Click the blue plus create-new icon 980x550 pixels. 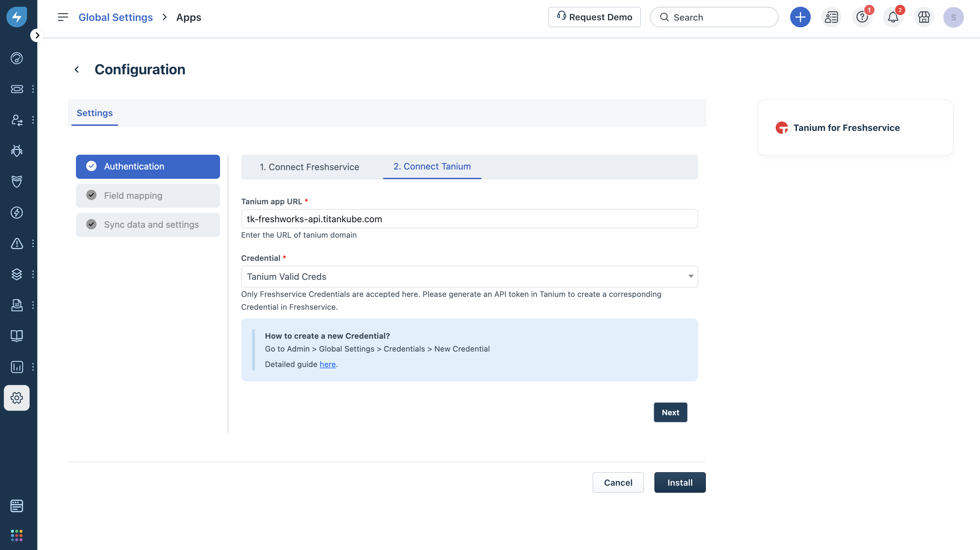point(800,17)
